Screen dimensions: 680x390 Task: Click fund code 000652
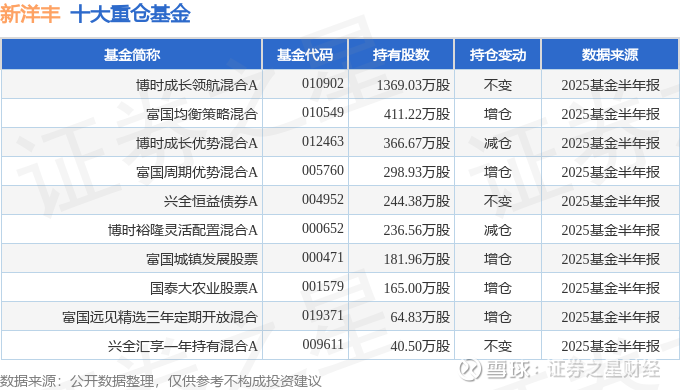tap(323, 229)
